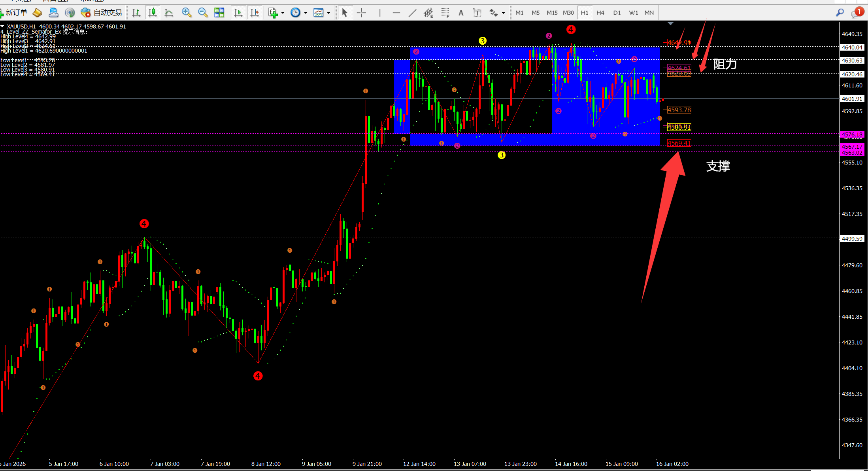
Task: Select the text label A tool
Action: (x=461, y=13)
